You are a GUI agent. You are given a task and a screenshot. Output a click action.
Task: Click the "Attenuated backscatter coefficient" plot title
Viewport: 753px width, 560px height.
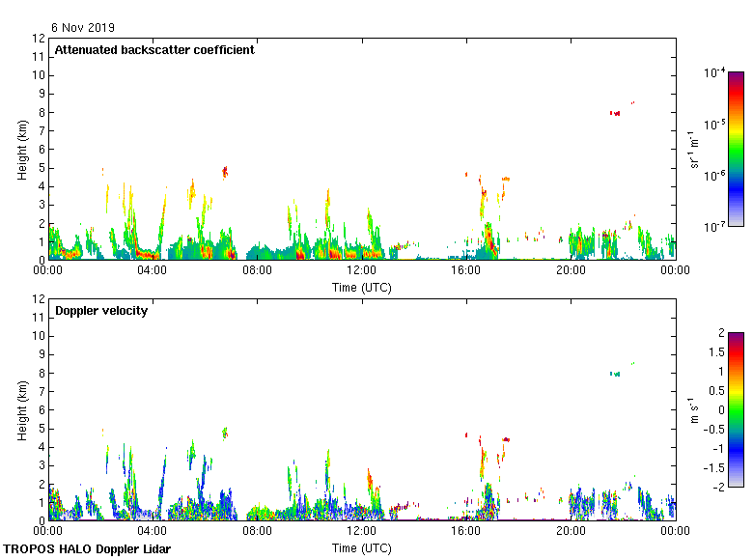tap(154, 50)
